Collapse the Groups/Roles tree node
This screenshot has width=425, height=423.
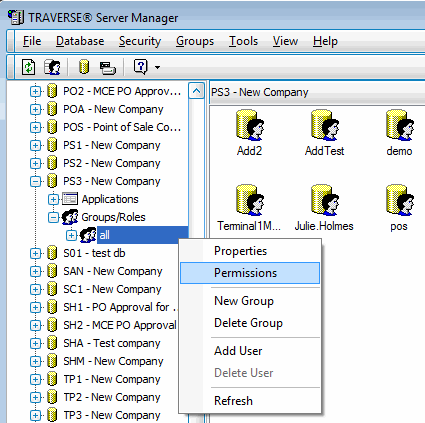click(53, 217)
